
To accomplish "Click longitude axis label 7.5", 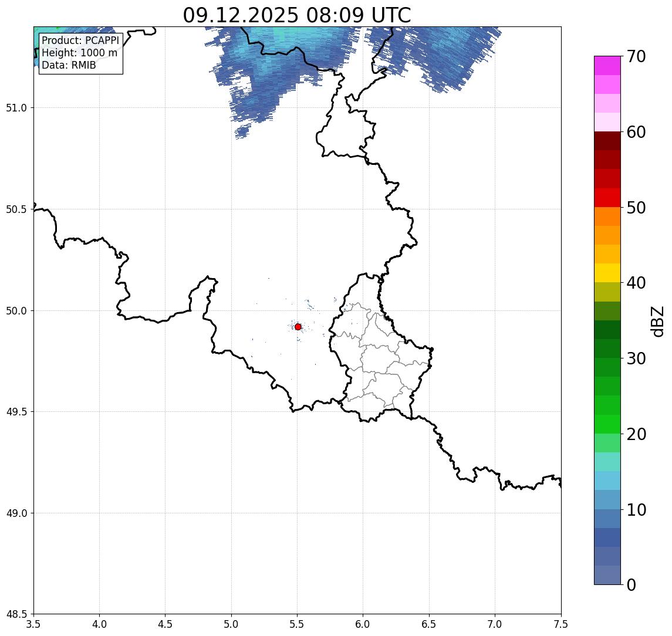I will [x=561, y=624].
